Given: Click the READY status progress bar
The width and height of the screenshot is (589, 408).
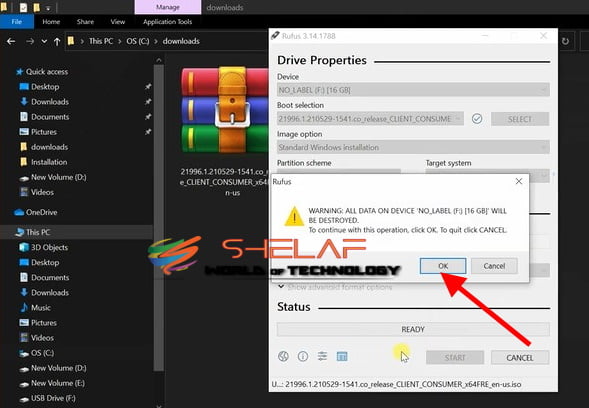Looking at the screenshot, I should (x=413, y=329).
